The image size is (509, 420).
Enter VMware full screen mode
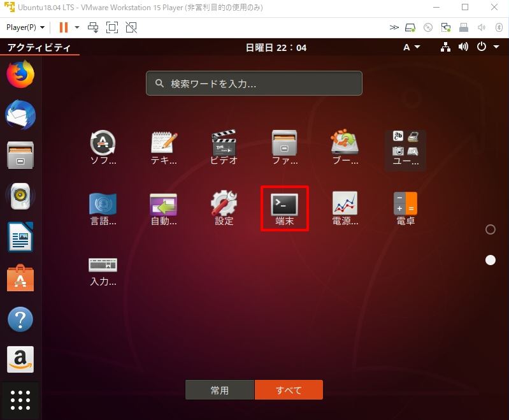tap(112, 27)
